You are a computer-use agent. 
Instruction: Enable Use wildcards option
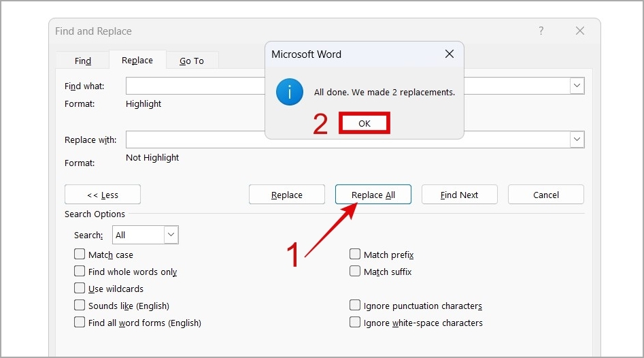(80, 288)
